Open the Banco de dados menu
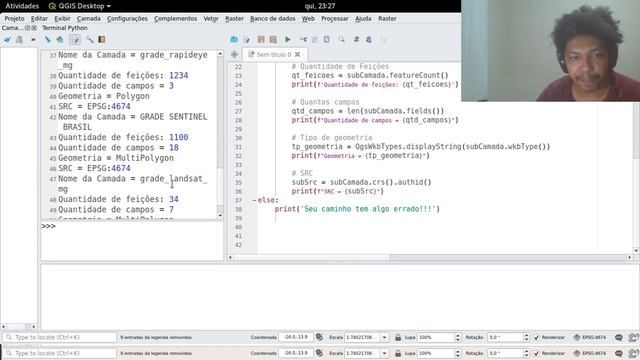 [x=273, y=18]
